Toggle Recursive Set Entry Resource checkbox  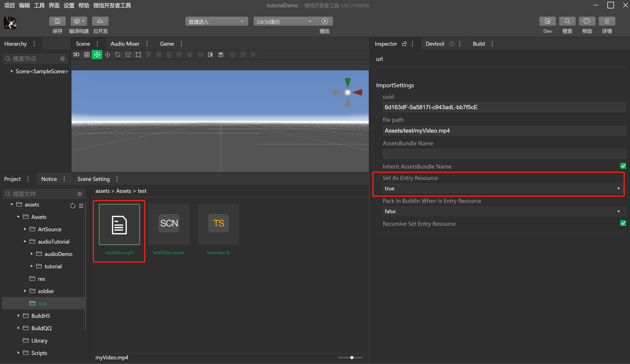tap(623, 223)
